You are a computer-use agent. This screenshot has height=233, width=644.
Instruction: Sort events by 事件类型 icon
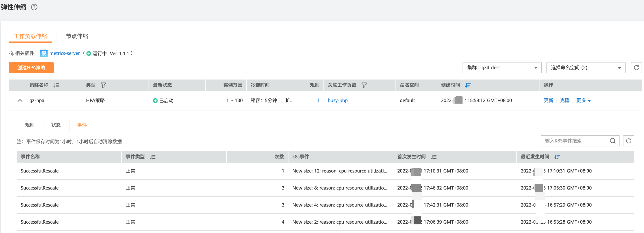pos(152,157)
